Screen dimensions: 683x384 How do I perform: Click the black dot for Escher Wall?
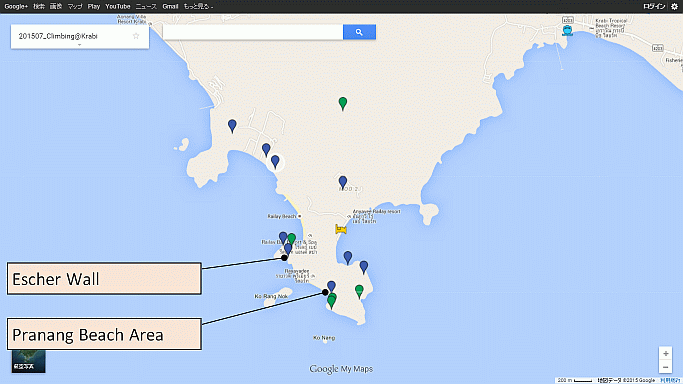coord(284,258)
